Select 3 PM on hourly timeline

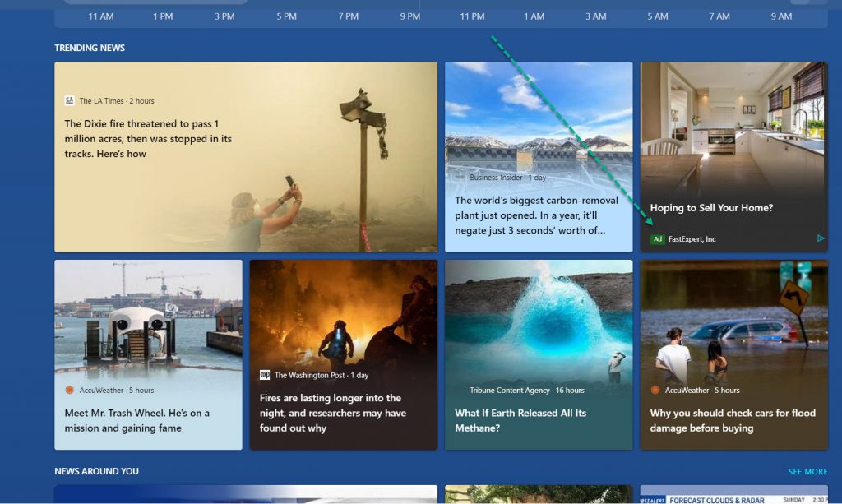224,16
